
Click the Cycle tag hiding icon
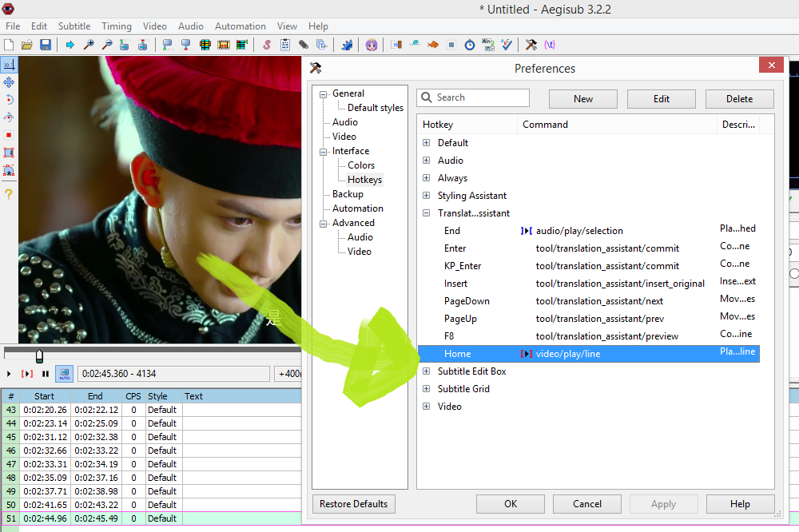(550, 45)
